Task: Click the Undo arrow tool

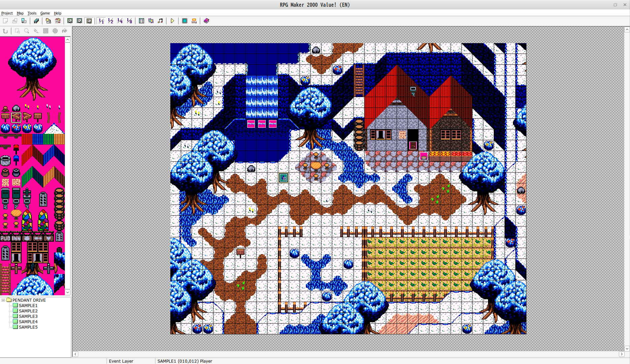Action: pos(5,31)
